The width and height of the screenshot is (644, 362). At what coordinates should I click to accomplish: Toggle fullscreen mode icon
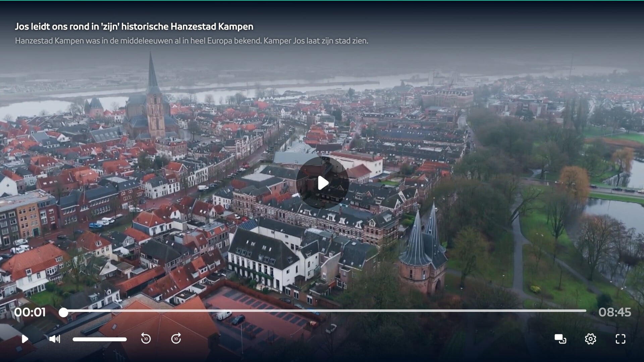point(621,339)
